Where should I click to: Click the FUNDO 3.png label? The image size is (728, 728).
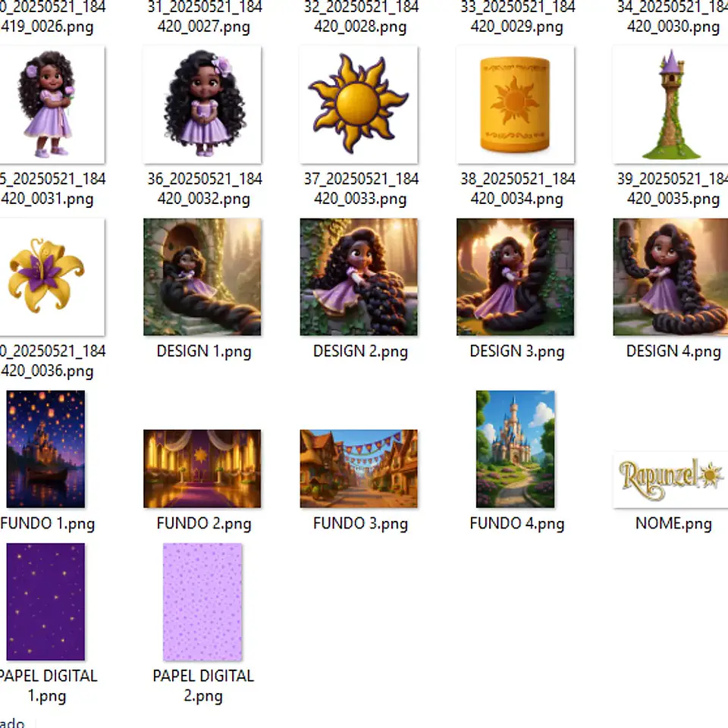[360, 524]
